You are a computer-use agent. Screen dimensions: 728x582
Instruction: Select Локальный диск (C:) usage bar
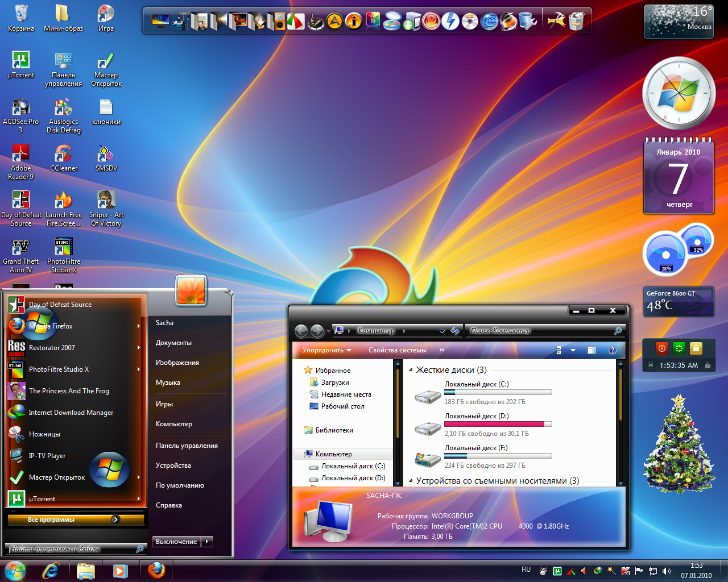(498, 392)
